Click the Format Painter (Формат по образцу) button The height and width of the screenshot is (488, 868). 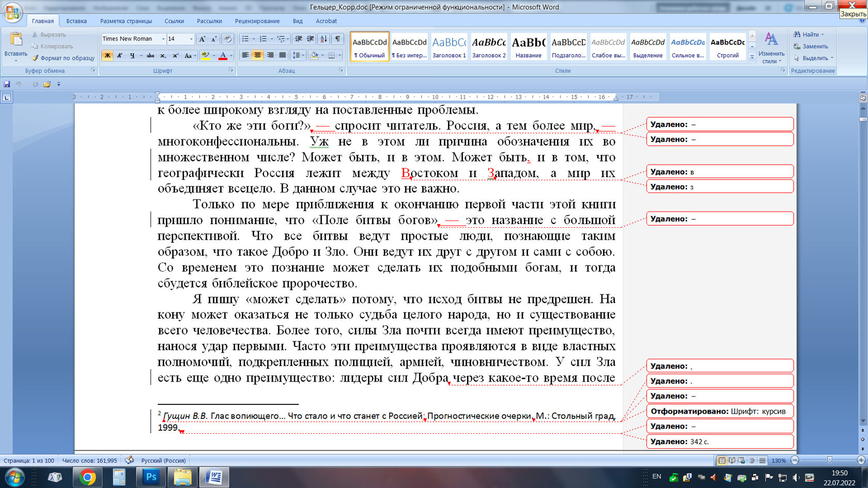click(63, 58)
